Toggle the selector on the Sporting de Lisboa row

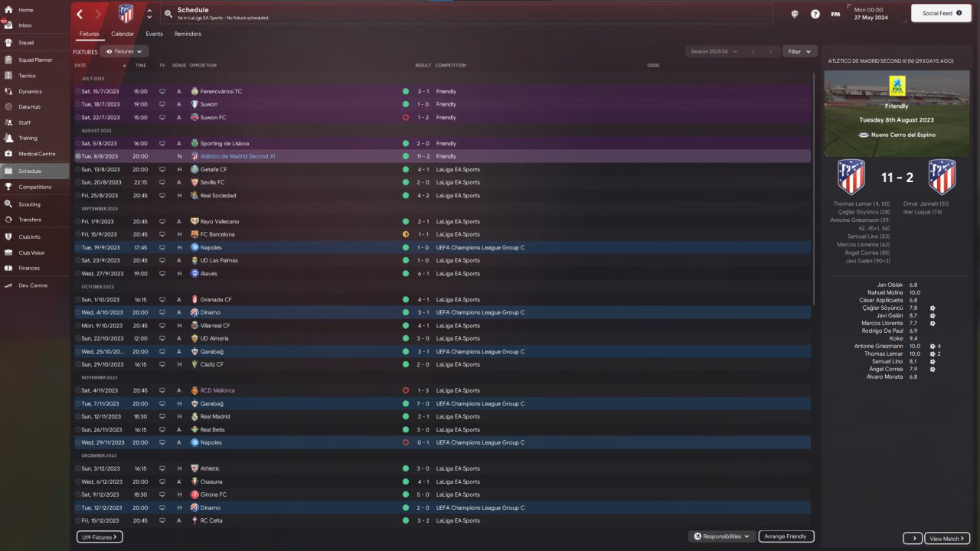[x=78, y=144]
